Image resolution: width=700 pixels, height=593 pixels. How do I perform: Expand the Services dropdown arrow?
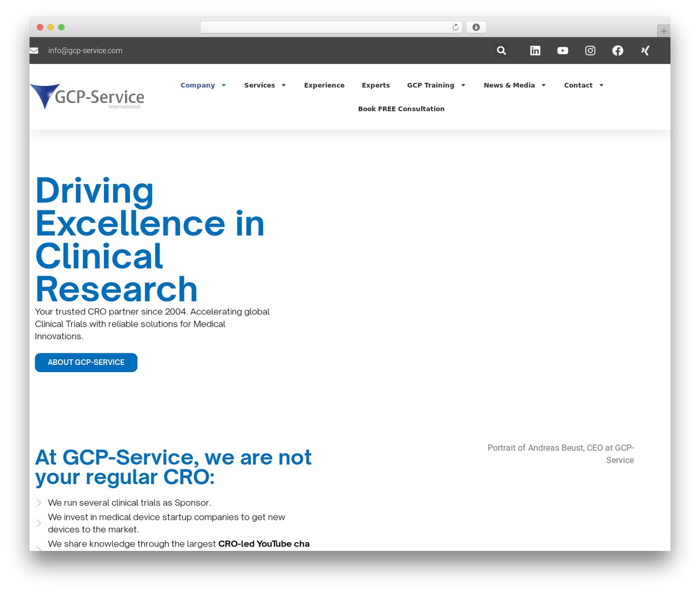coord(284,85)
